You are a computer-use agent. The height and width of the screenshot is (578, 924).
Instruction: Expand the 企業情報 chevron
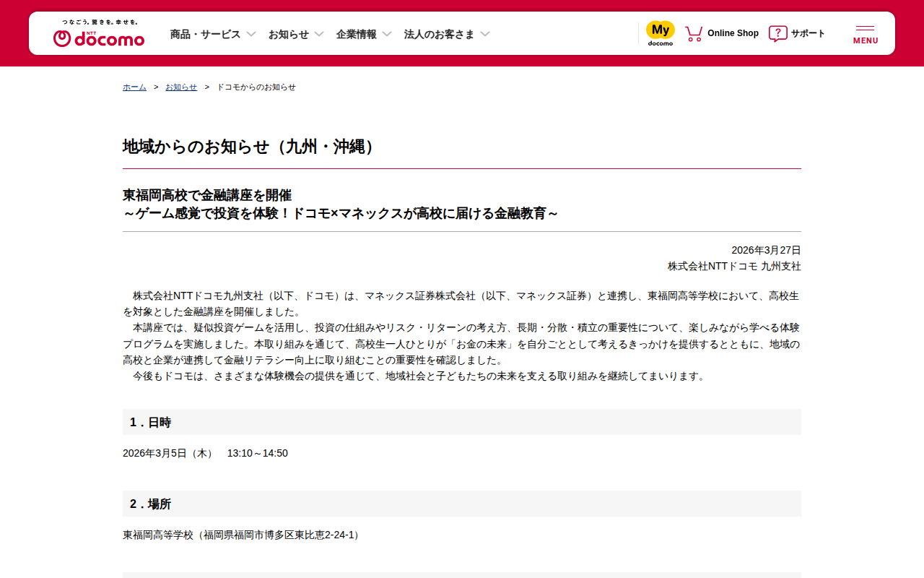point(387,34)
